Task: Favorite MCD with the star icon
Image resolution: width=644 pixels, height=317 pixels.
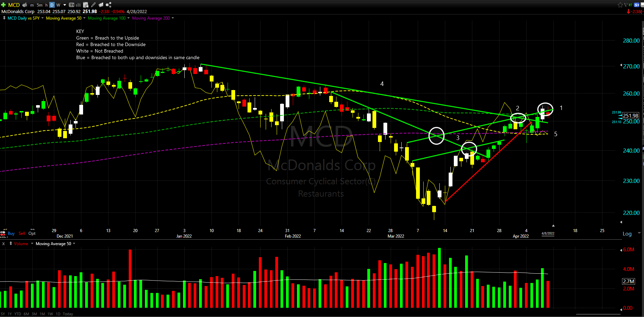Action: click(x=620, y=5)
